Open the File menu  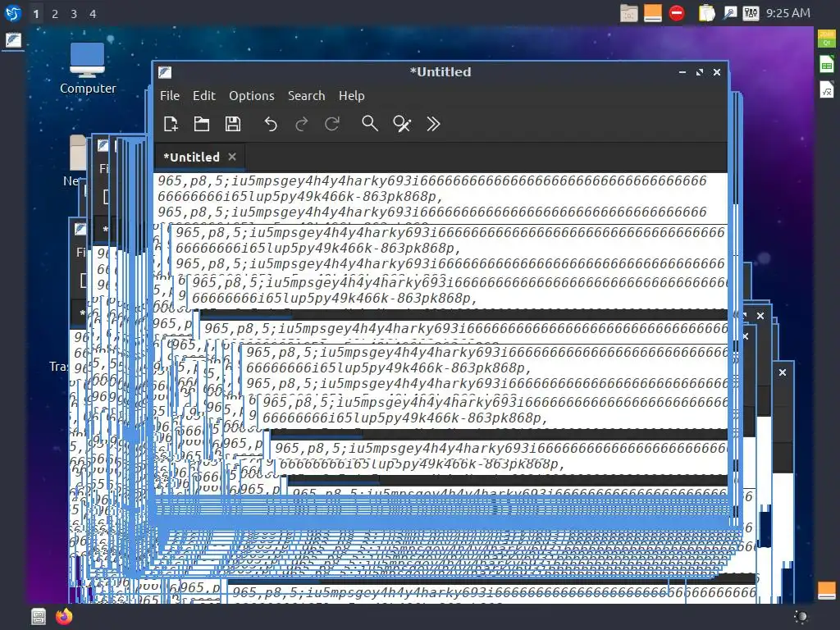click(x=170, y=96)
